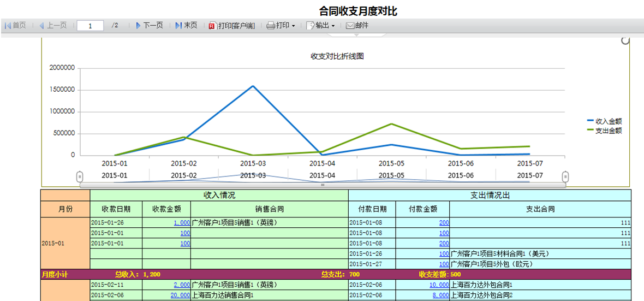This screenshot has width=644, height=301.
Task: Click the 2015-01-27 payment date cell
Action: (372, 264)
